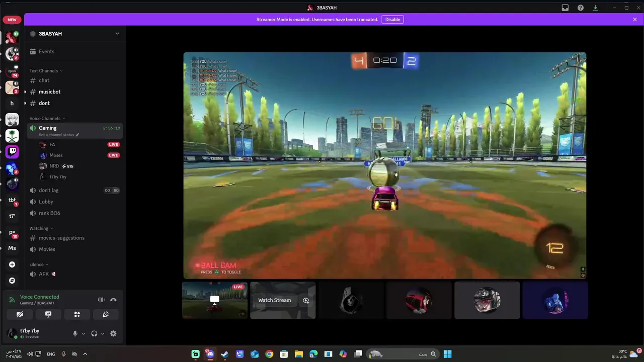Open the Ms server icon
This screenshot has height=362, width=644.
pyautogui.click(x=12, y=248)
